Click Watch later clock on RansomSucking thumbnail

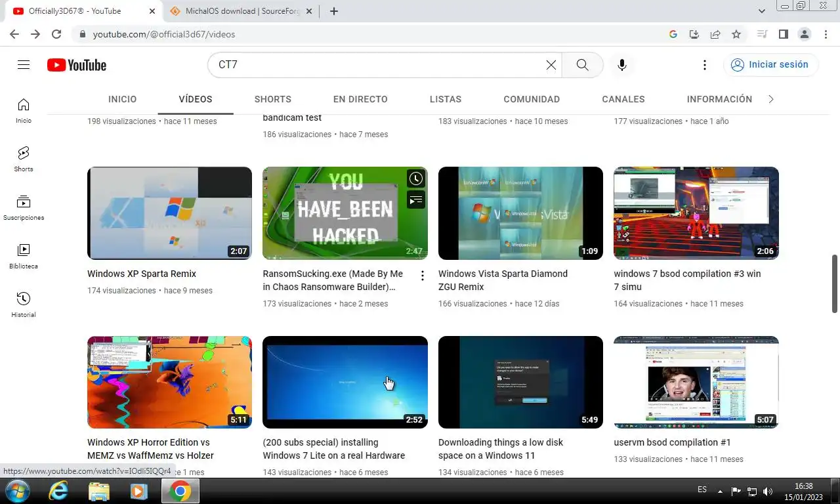(x=415, y=178)
